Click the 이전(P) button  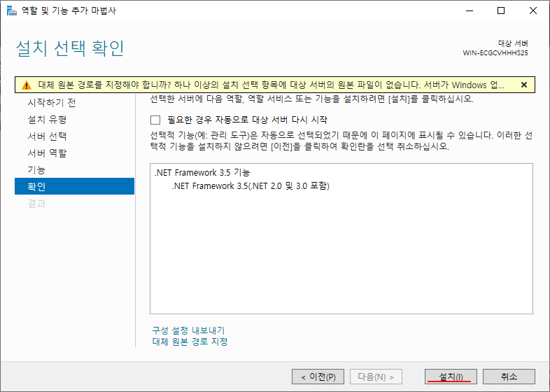point(318,377)
